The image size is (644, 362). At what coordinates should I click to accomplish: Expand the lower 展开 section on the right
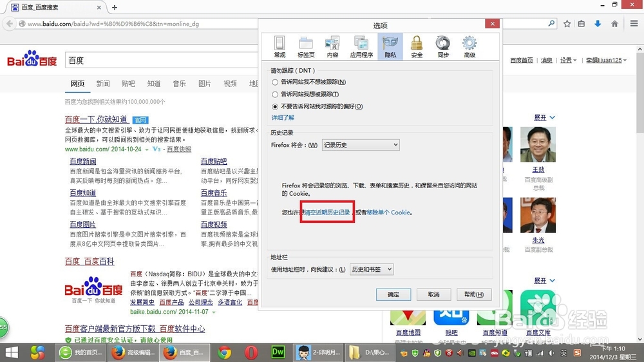(x=544, y=281)
